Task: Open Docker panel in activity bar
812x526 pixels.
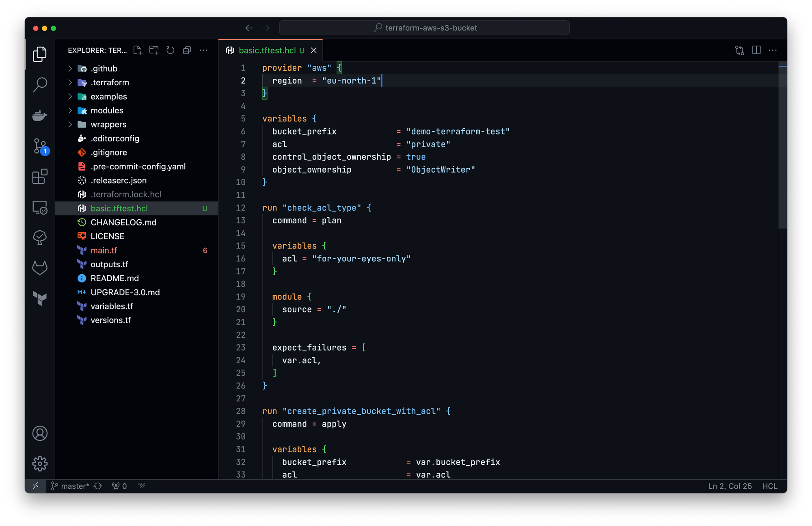Action: click(40, 115)
